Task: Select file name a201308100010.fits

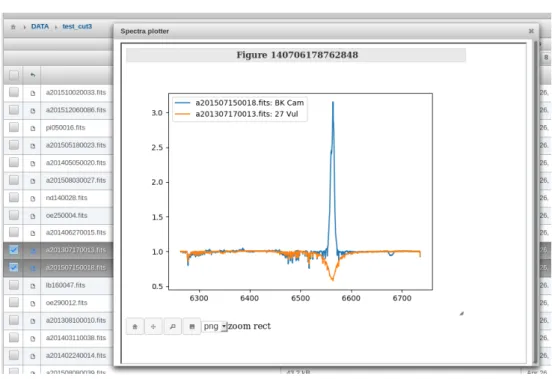Action: click(x=76, y=320)
